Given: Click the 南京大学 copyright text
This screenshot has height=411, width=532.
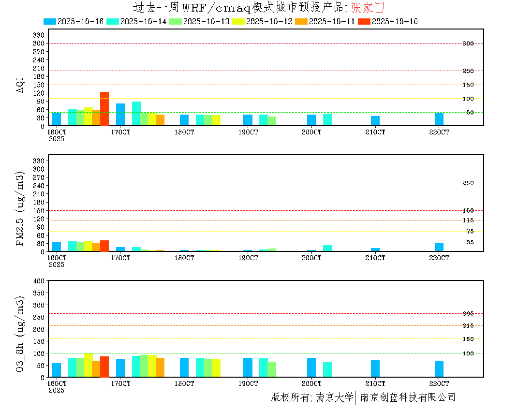Looking at the screenshot, I should pos(335,397).
